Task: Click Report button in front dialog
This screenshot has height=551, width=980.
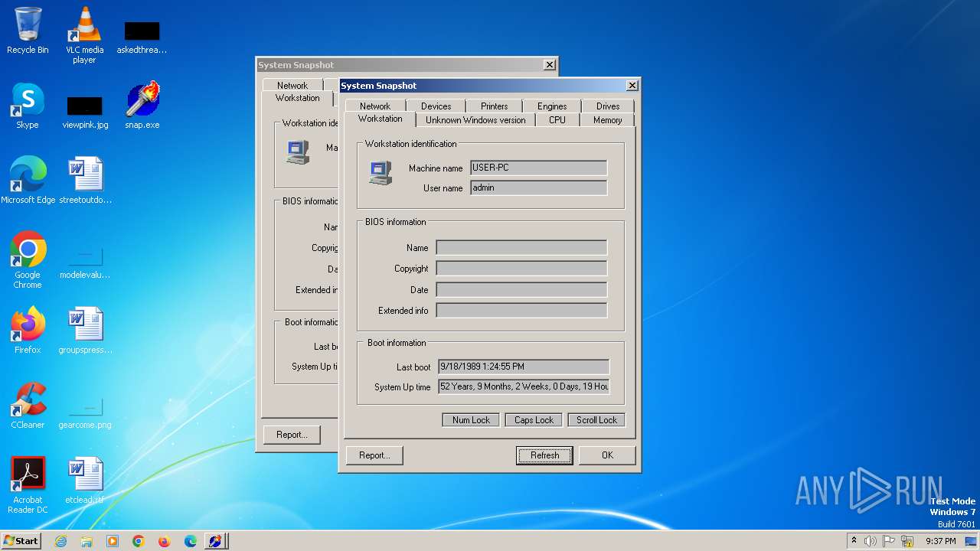Action: pos(374,455)
